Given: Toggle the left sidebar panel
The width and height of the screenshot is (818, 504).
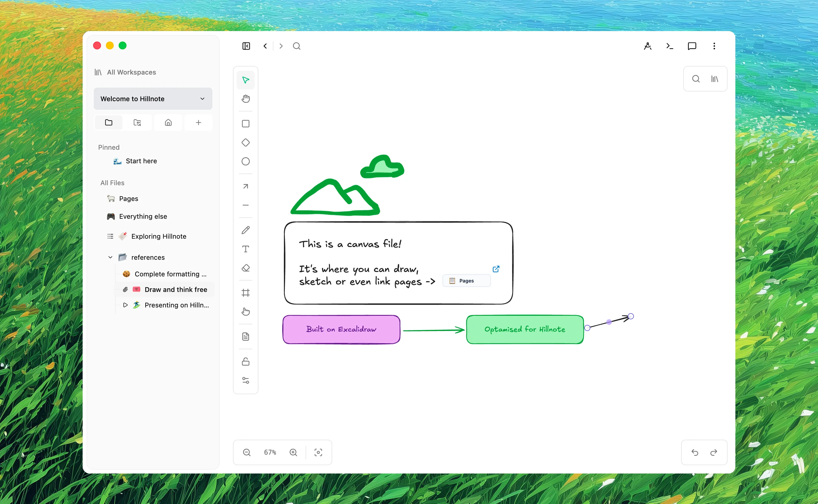Looking at the screenshot, I should pos(246,46).
